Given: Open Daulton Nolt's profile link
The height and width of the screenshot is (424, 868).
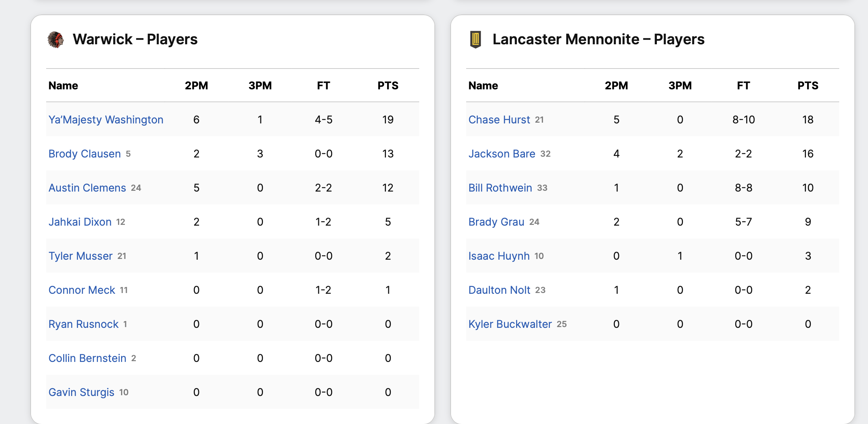Looking at the screenshot, I should pyautogui.click(x=499, y=290).
